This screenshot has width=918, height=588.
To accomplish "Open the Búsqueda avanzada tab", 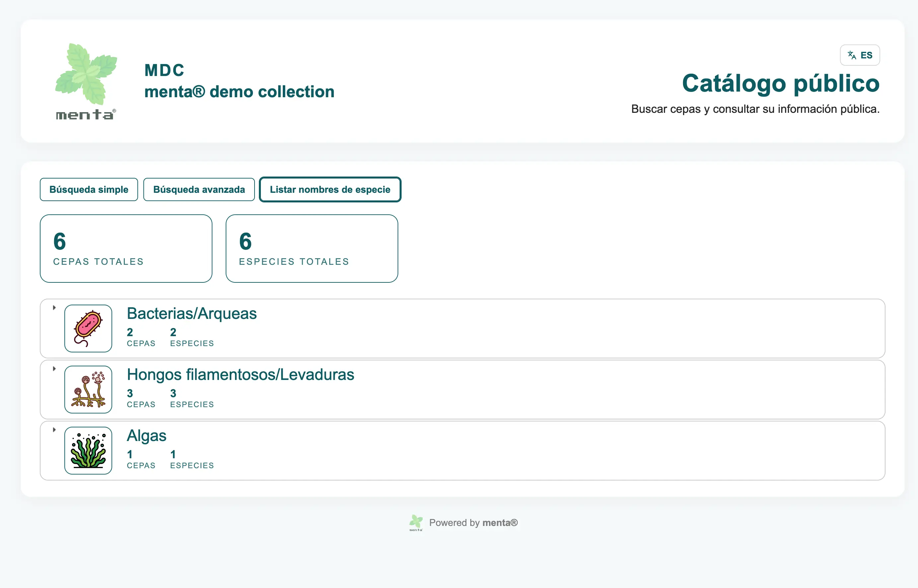I will tap(199, 189).
